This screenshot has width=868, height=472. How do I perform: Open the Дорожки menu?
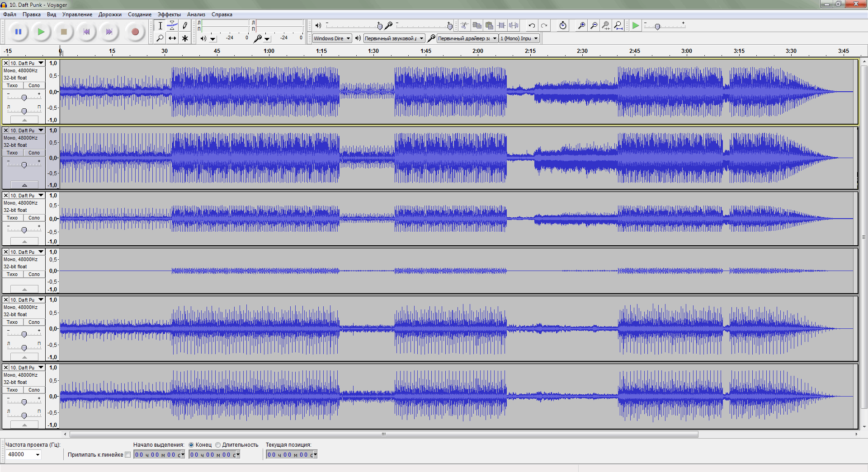click(110, 14)
